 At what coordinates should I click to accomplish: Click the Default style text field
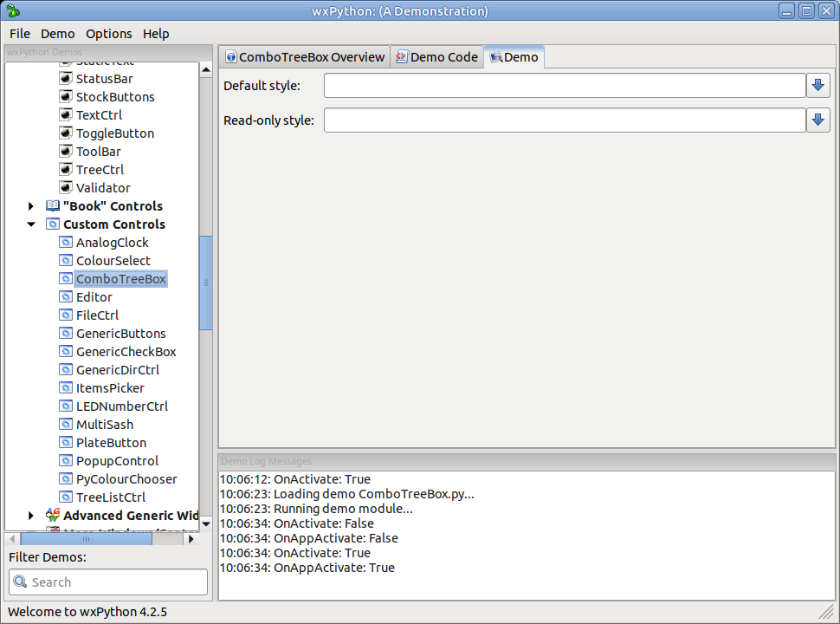[x=565, y=85]
